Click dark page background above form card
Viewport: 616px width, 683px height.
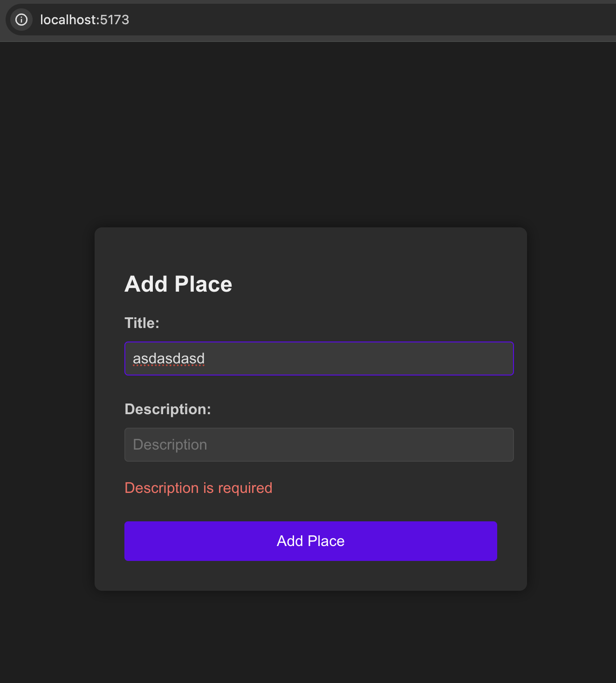pyautogui.click(x=308, y=135)
